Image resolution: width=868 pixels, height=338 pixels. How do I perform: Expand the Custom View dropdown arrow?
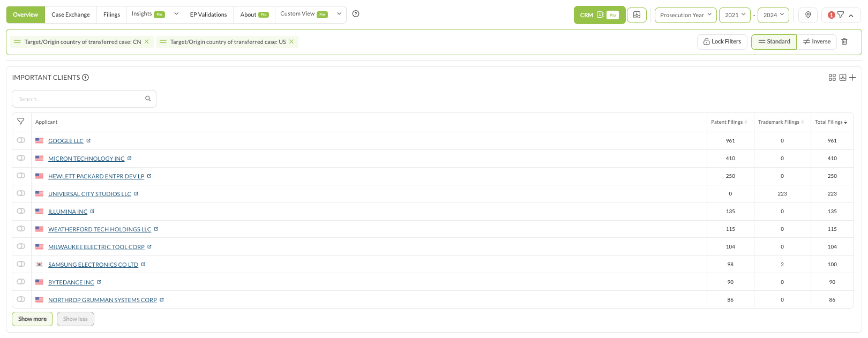coord(339,14)
